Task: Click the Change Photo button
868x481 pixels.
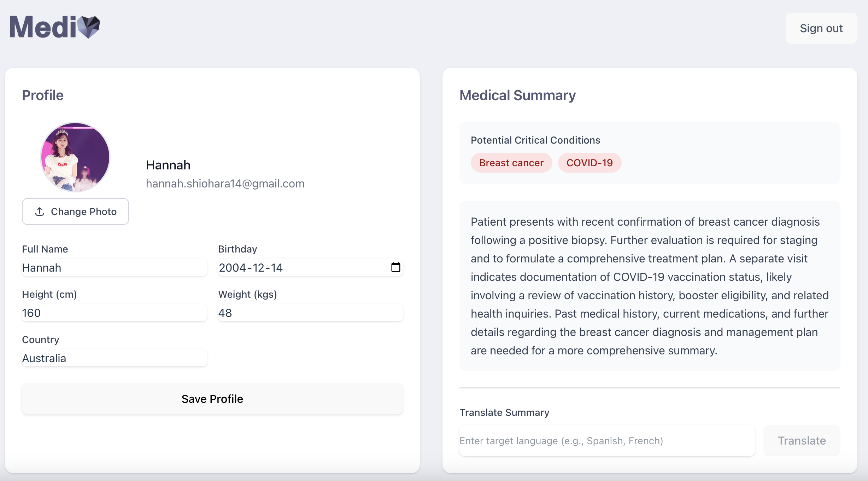Action: (75, 211)
